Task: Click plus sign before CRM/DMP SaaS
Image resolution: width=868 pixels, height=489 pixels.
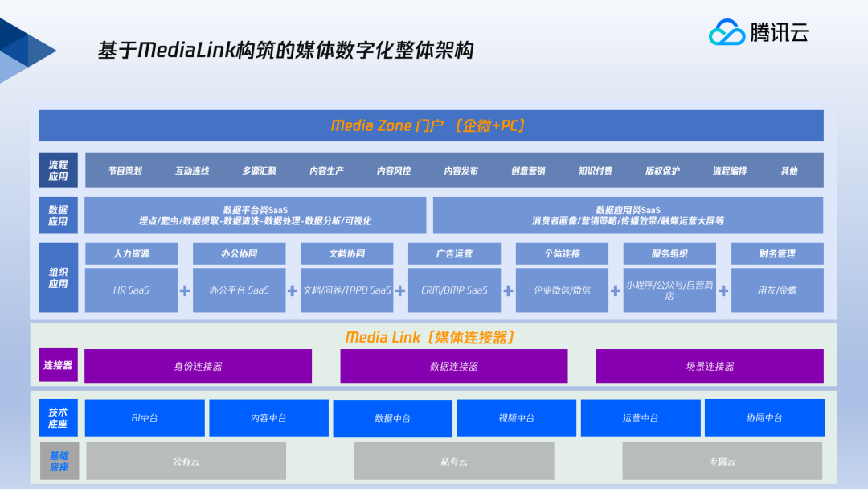Action: [400, 290]
